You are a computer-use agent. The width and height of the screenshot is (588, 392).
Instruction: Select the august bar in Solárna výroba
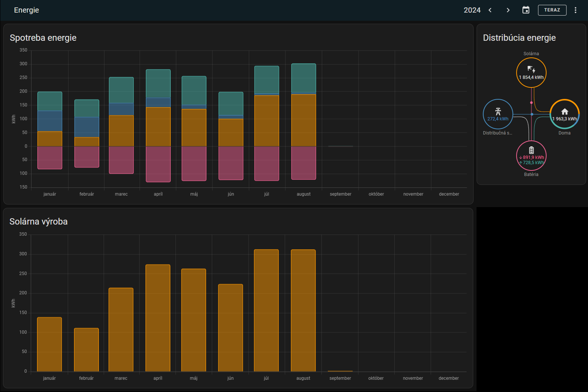(303, 310)
